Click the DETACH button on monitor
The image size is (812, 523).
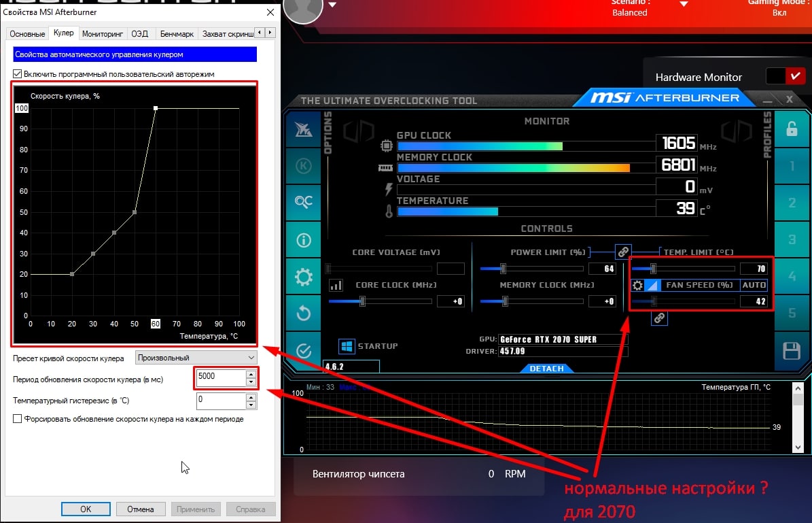(x=546, y=369)
